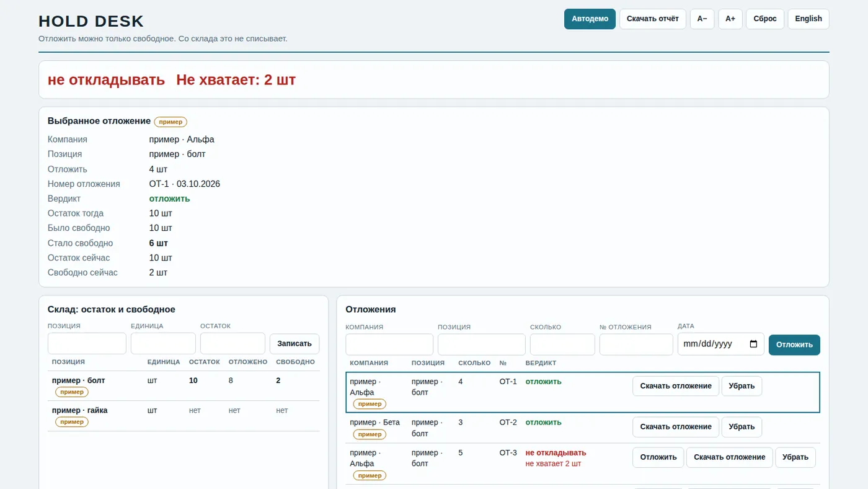Click the bold "6 шт" Стало свободно value

(x=159, y=243)
